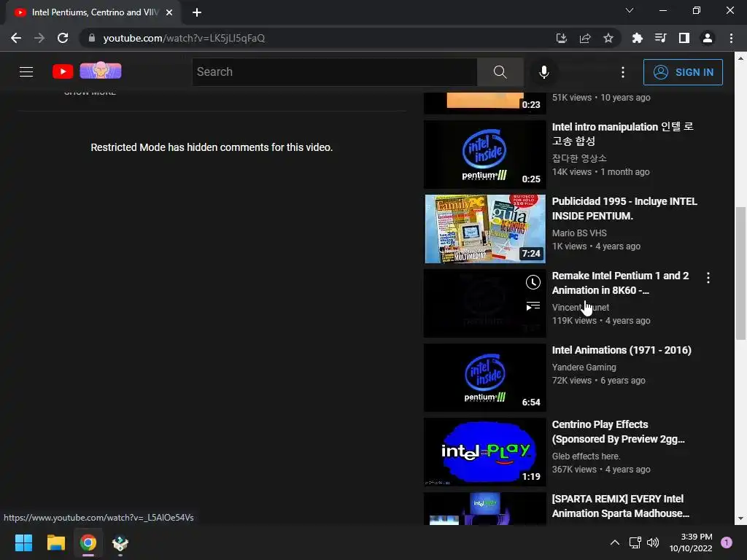Toggle Chrome side panel

pyautogui.click(x=684, y=38)
